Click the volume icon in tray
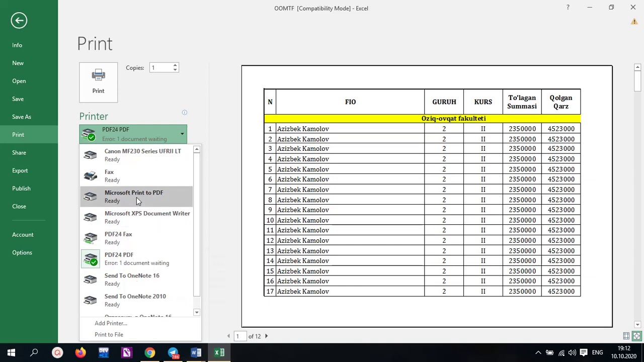This screenshot has width=644, height=362. 573,353
